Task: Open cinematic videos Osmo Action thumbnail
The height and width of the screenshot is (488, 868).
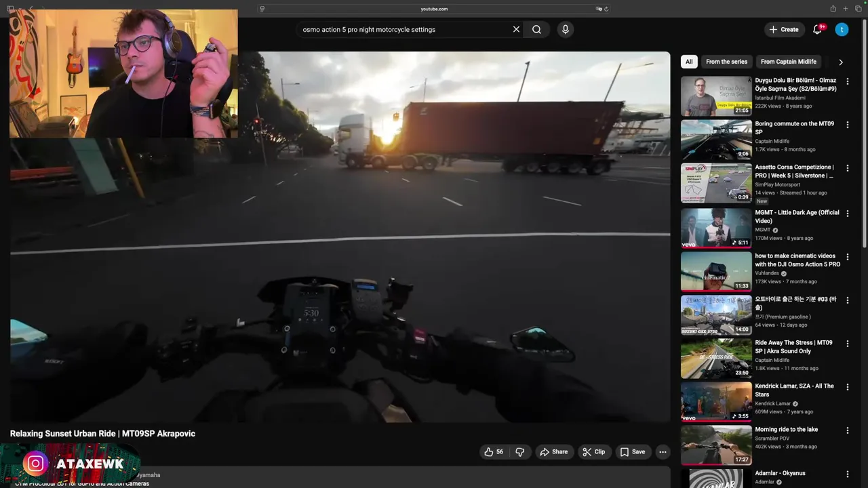Action: click(716, 271)
